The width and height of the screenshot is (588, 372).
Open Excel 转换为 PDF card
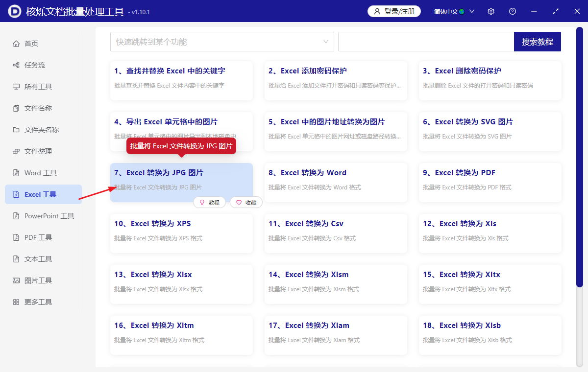tap(490, 182)
